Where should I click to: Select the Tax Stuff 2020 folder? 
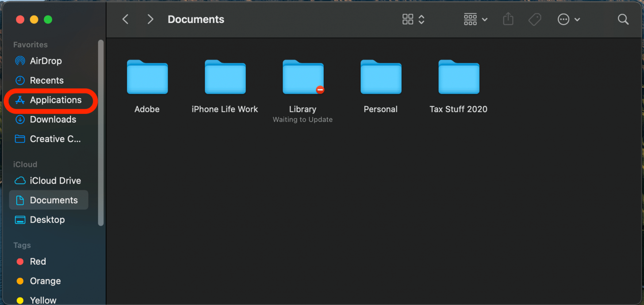(x=459, y=87)
